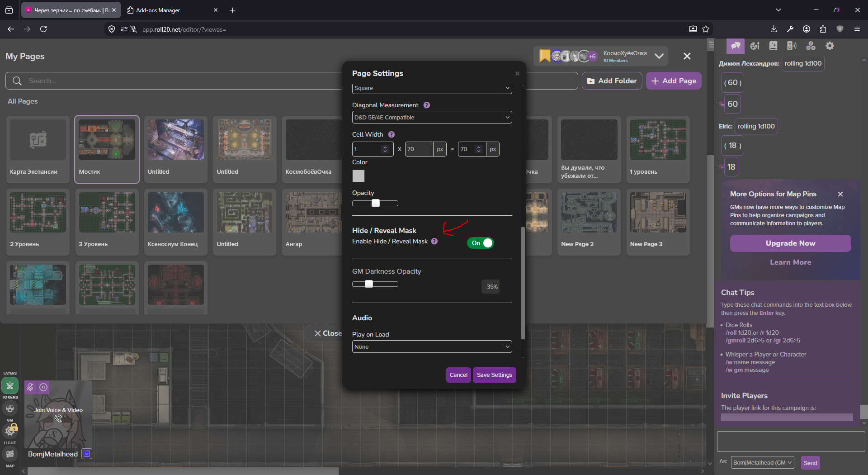The width and height of the screenshot is (868, 475).
Task: Open the Jukebox audio tab in the sidebar
Action: (792, 46)
